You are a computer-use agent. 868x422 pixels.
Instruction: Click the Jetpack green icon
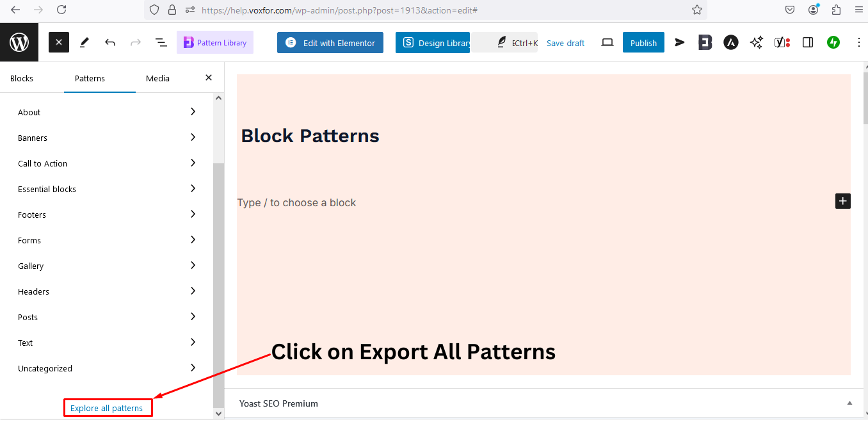coord(833,42)
